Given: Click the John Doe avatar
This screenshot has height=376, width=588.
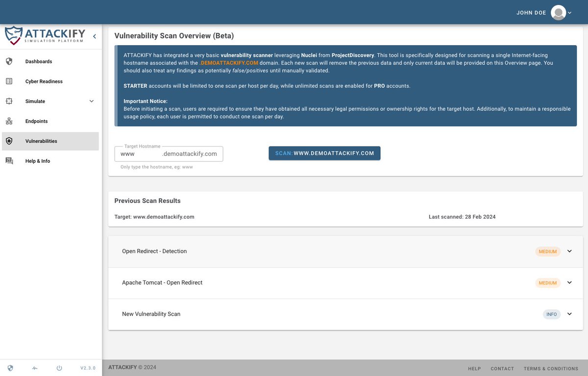Looking at the screenshot, I should pyautogui.click(x=558, y=13).
